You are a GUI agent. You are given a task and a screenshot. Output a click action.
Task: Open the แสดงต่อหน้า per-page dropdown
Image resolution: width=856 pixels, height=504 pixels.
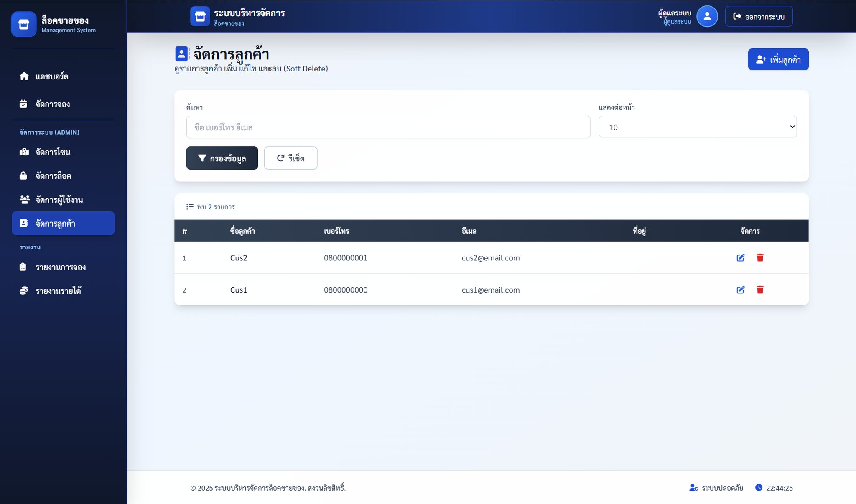pos(697,127)
